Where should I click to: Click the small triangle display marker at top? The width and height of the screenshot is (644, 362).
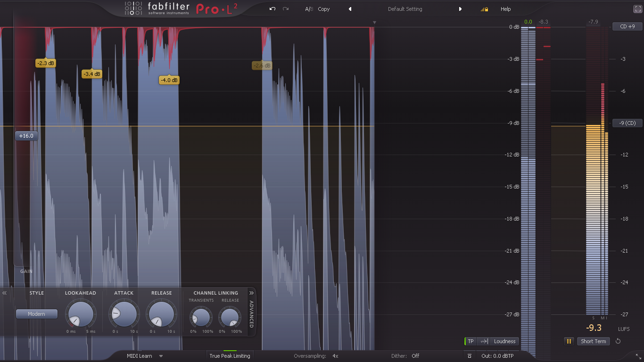tap(374, 22)
